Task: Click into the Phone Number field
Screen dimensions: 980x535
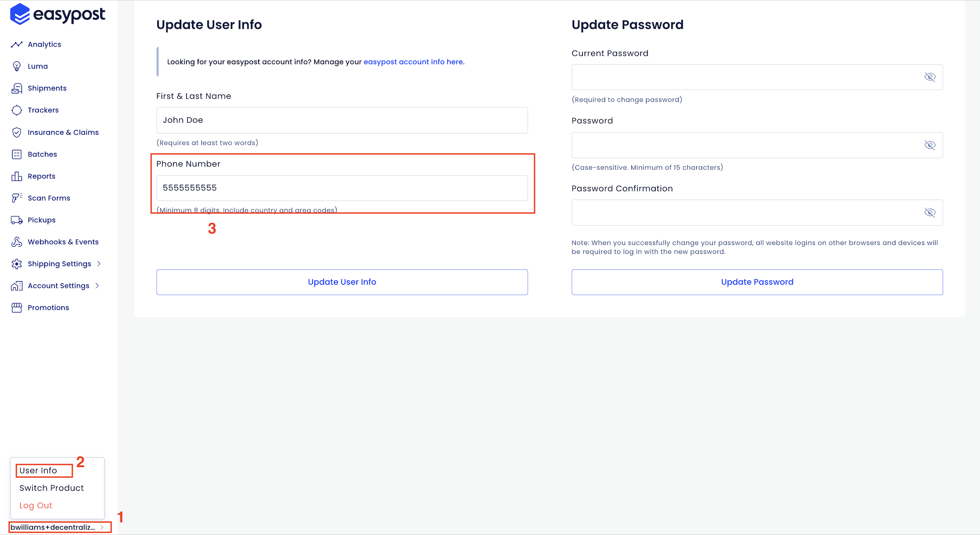Action: [342, 188]
